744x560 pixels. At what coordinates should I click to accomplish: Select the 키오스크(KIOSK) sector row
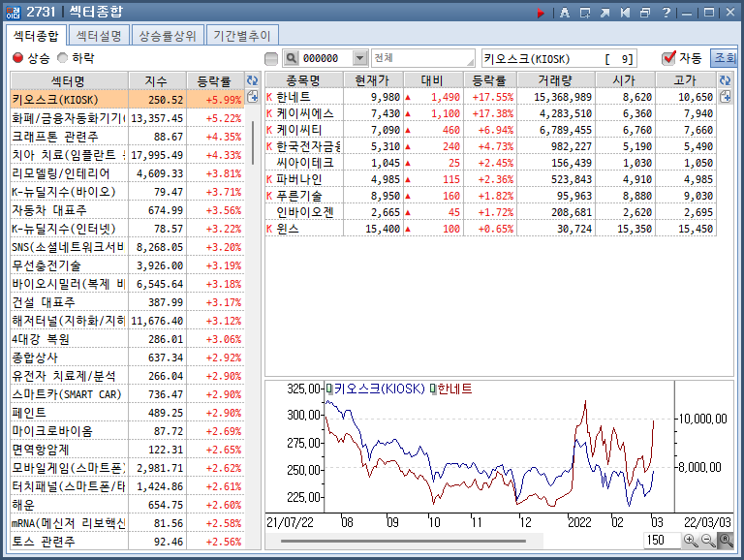127,100
